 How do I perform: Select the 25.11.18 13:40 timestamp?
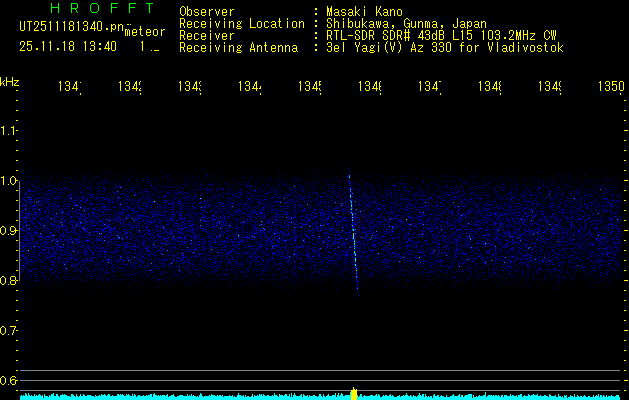click(68, 46)
